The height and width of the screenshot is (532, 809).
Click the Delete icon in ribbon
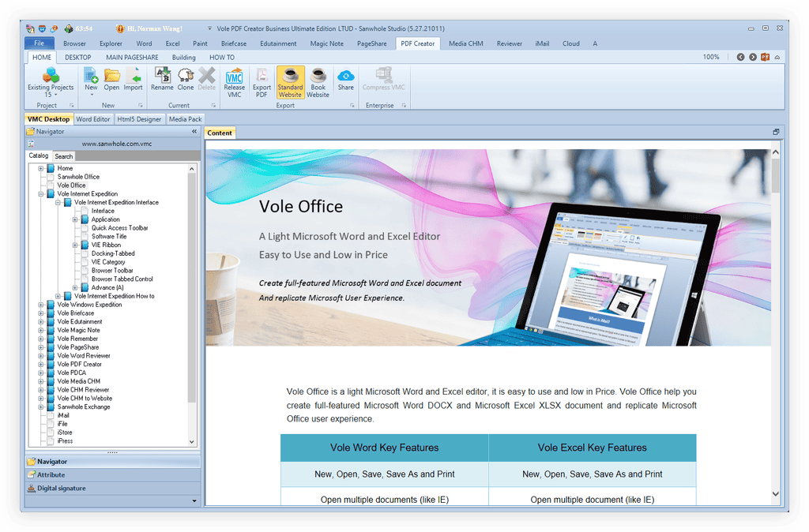tap(207, 75)
